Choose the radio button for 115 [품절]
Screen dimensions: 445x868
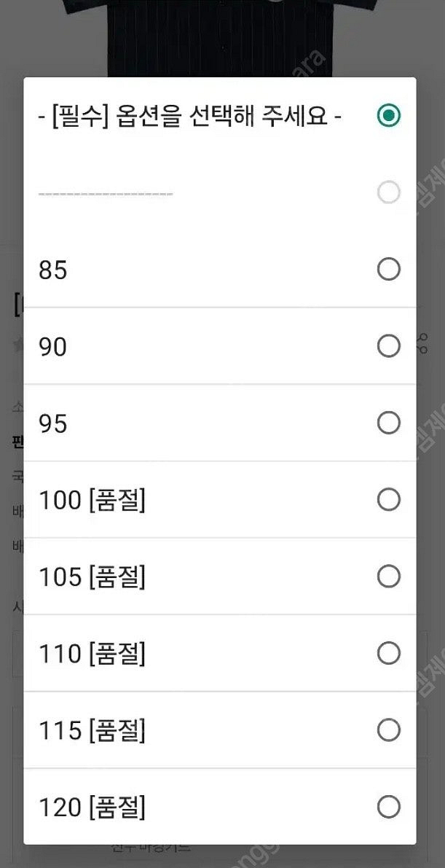click(388, 730)
